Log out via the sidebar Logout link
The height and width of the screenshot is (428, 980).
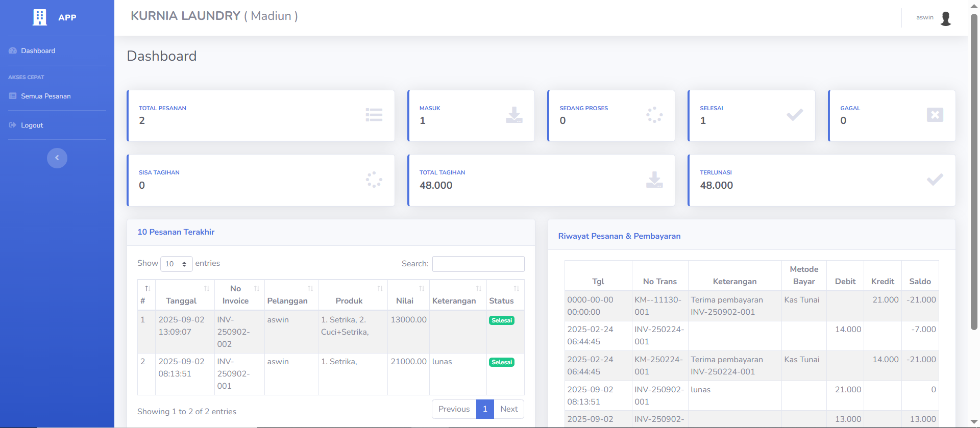pyautogui.click(x=32, y=125)
